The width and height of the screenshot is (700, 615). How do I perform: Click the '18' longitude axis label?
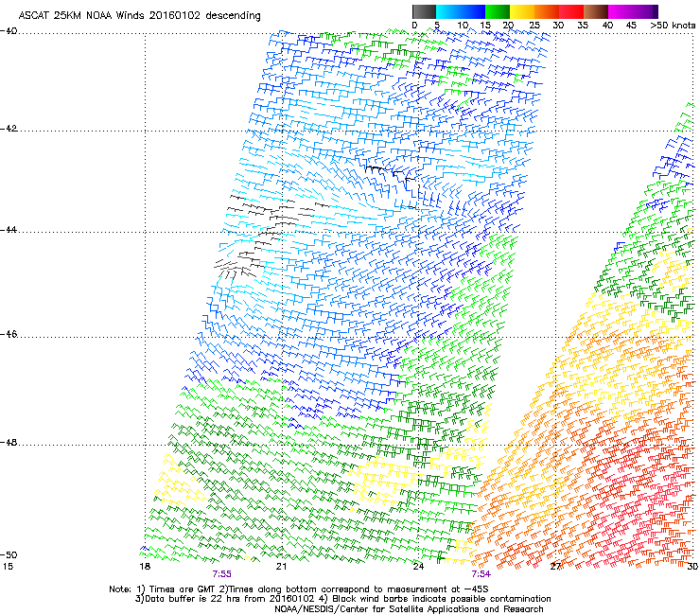145,567
